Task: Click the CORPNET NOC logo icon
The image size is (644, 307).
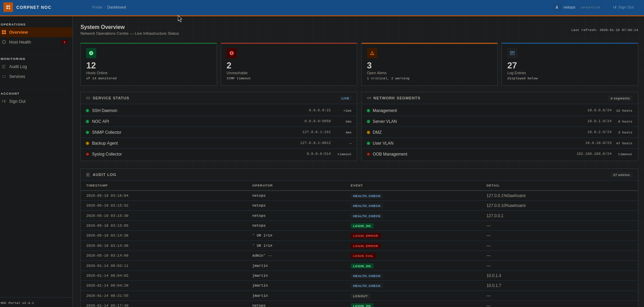Action: coord(8,7)
